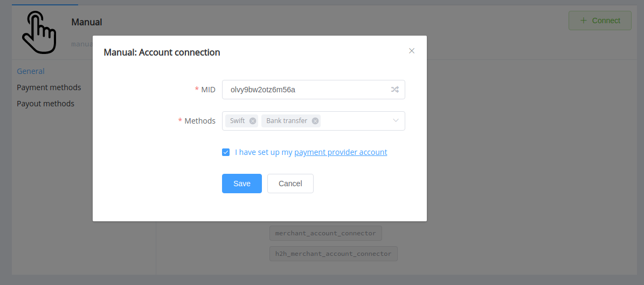Open the Methods multi-select field

pos(313,121)
